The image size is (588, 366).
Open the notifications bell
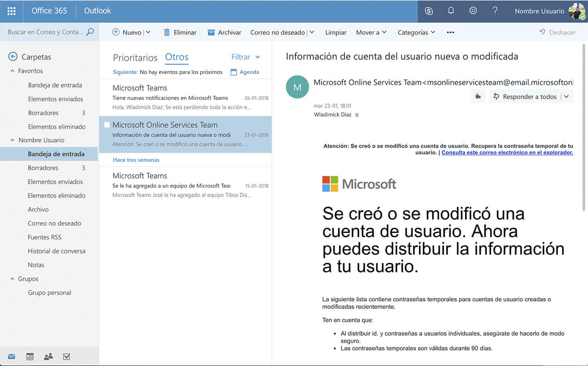pyautogui.click(x=451, y=11)
